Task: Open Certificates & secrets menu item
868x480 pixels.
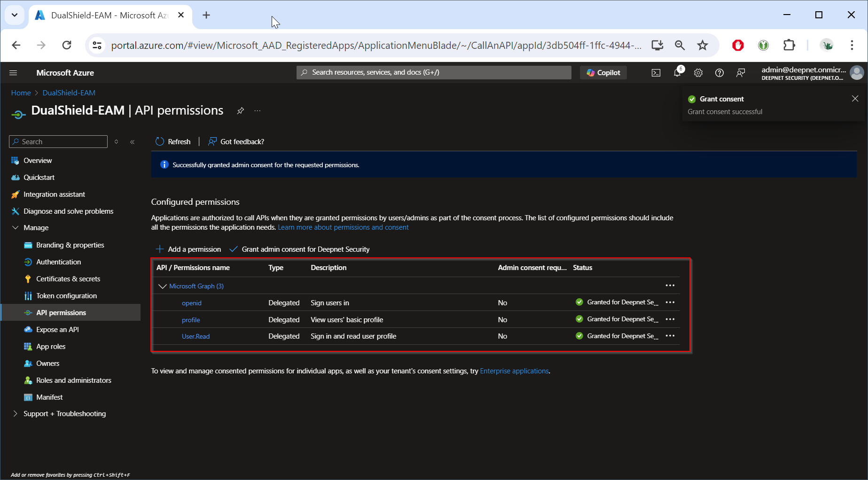Action: coord(68,279)
